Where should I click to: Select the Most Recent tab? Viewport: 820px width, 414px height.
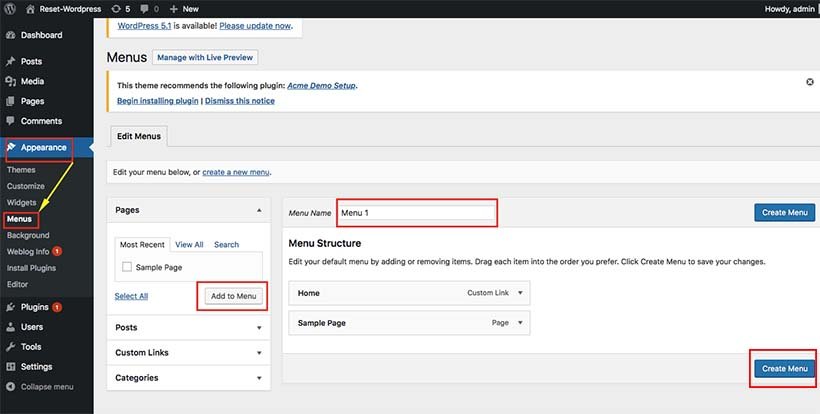tap(142, 245)
